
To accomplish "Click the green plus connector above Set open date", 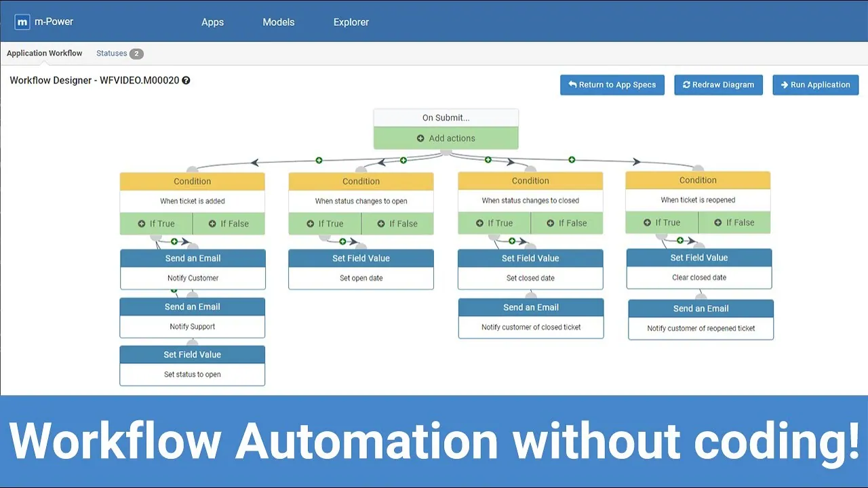I will point(342,241).
